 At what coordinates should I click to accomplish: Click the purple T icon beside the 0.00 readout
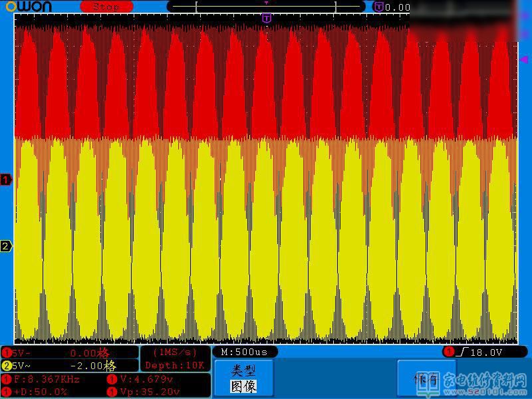378,7
